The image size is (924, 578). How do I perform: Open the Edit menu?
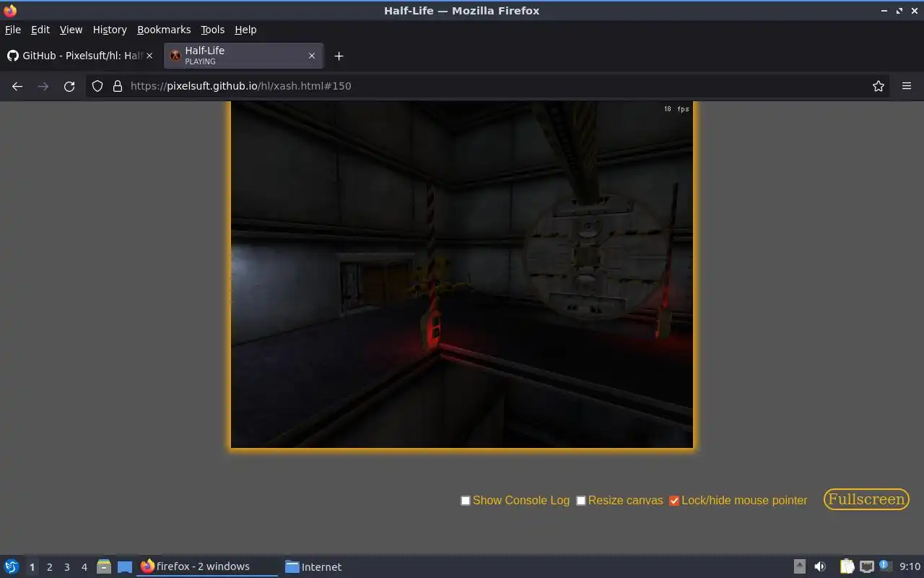coord(40,30)
